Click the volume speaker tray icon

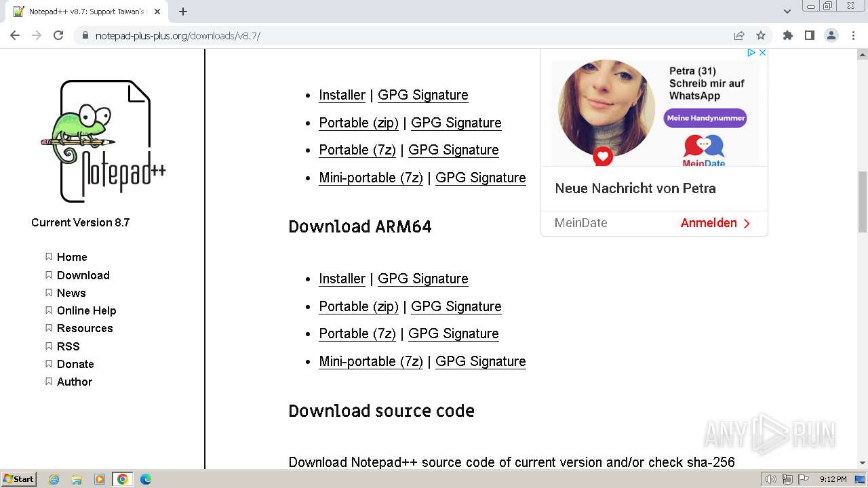coord(770,479)
